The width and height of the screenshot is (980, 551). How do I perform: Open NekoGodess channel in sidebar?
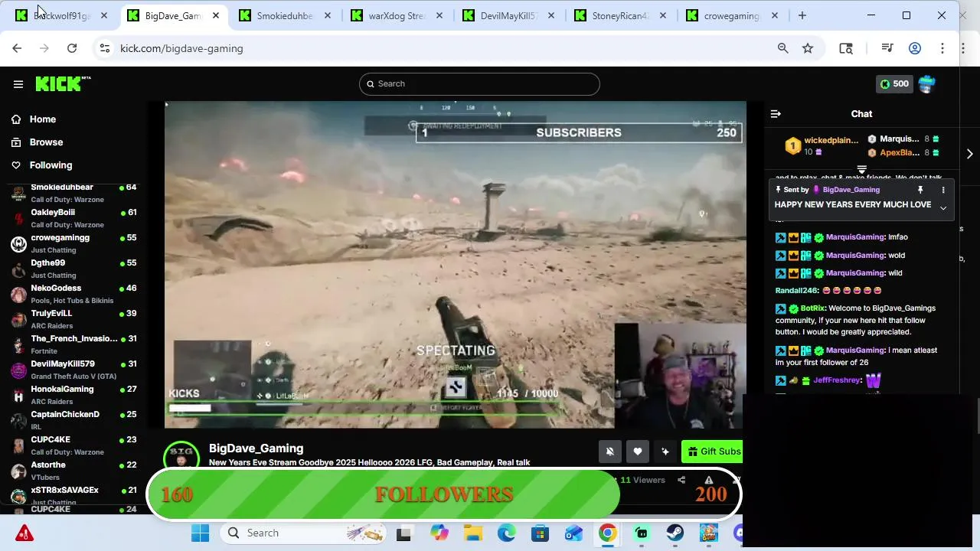[x=73, y=294]
